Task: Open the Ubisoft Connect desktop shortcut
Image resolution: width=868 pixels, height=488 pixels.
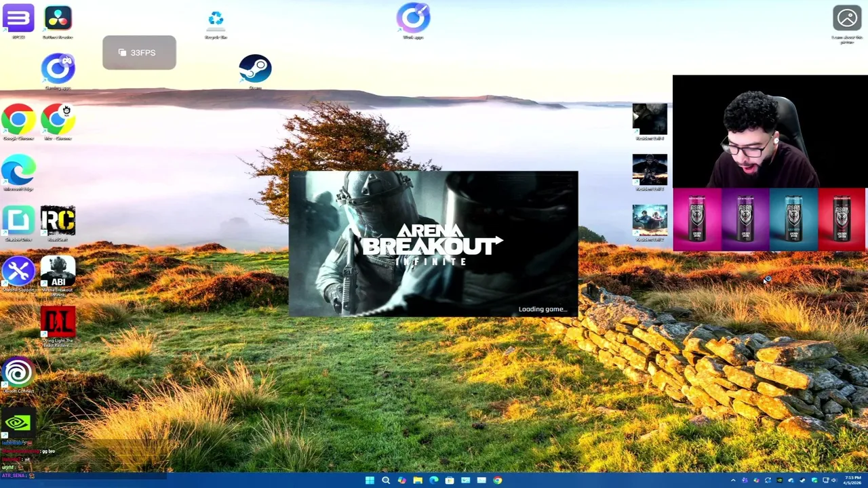Action: [18, 373]
